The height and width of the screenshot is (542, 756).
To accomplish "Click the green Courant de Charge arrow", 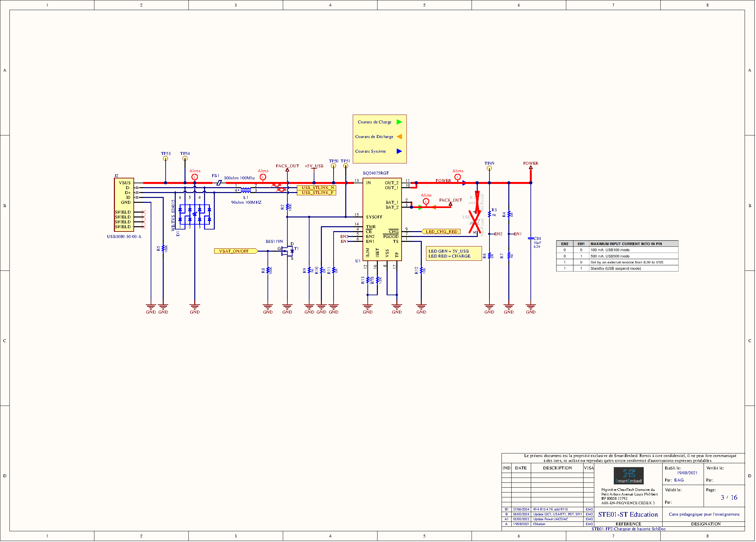I will click(x=399, y=122).
